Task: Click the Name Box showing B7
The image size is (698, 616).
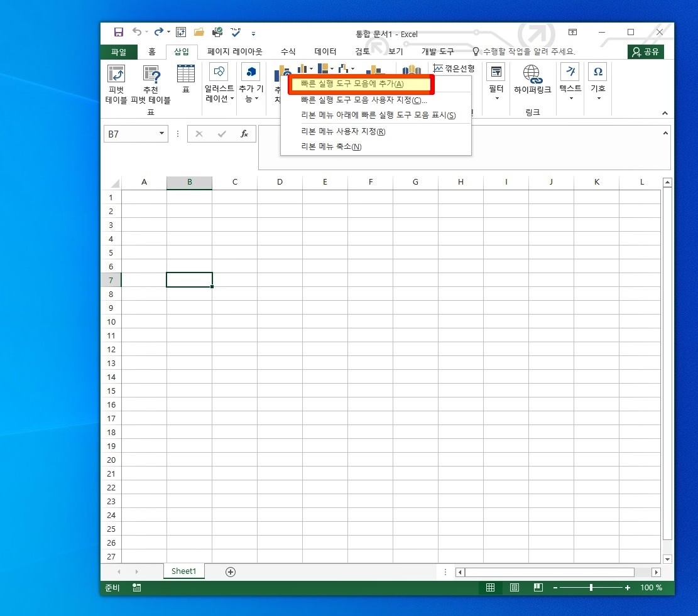Action: pyautogui.click(x=131, y=134)
